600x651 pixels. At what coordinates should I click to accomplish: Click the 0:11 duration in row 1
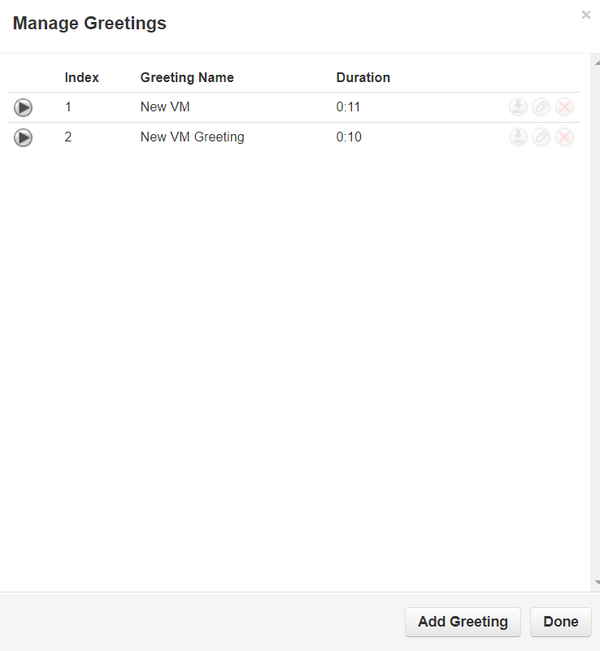[x=348, y=107]
